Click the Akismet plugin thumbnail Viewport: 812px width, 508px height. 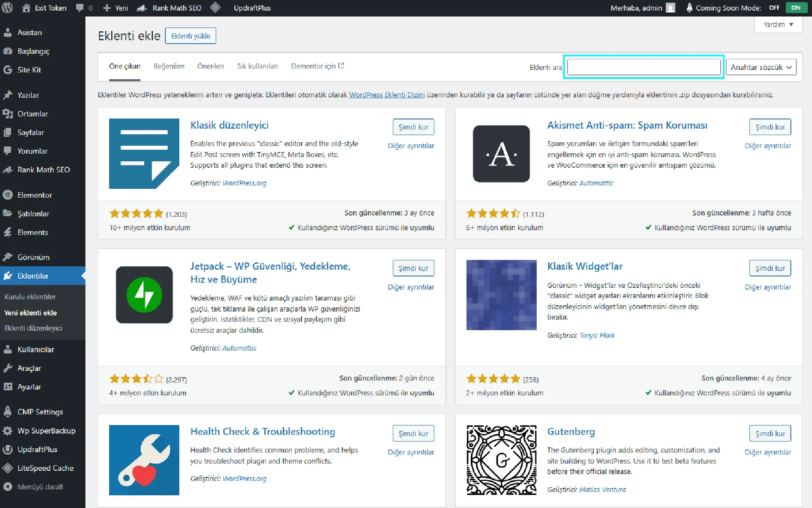tap(501, 154)
